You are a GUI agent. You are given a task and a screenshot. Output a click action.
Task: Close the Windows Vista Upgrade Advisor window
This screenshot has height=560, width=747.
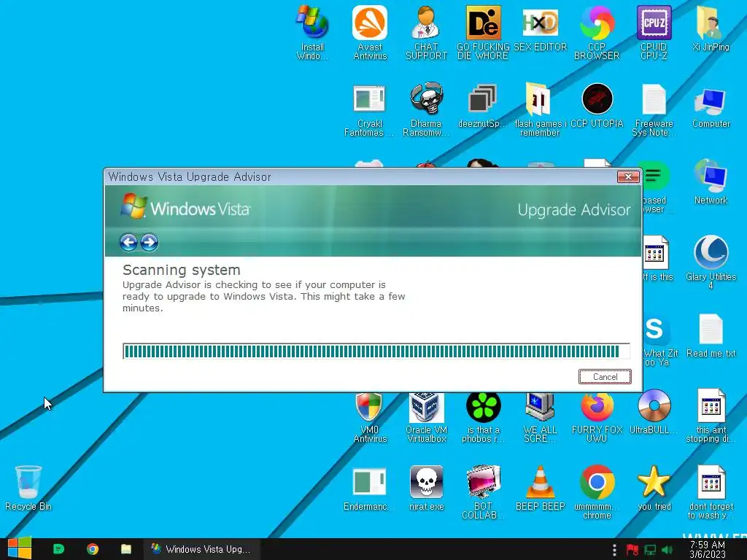coord(628,176)
